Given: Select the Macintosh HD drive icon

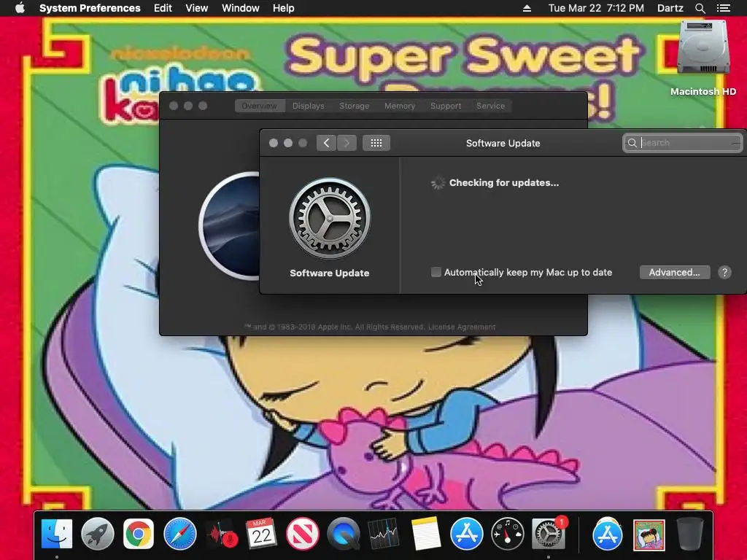Looking at the screenshot, I should [703, 47].
